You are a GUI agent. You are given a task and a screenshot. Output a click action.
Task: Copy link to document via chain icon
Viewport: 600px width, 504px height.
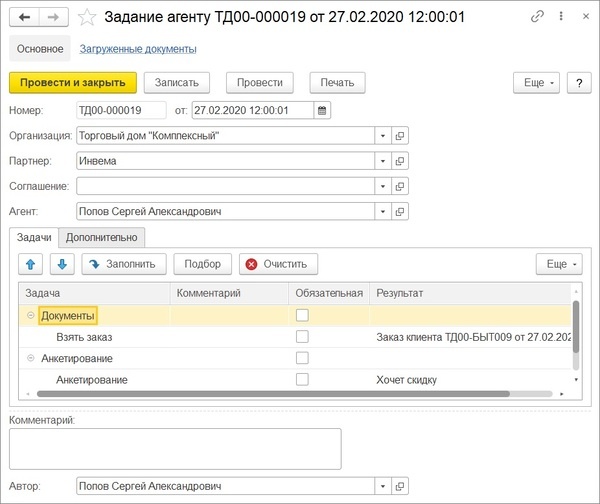point(537,16)
